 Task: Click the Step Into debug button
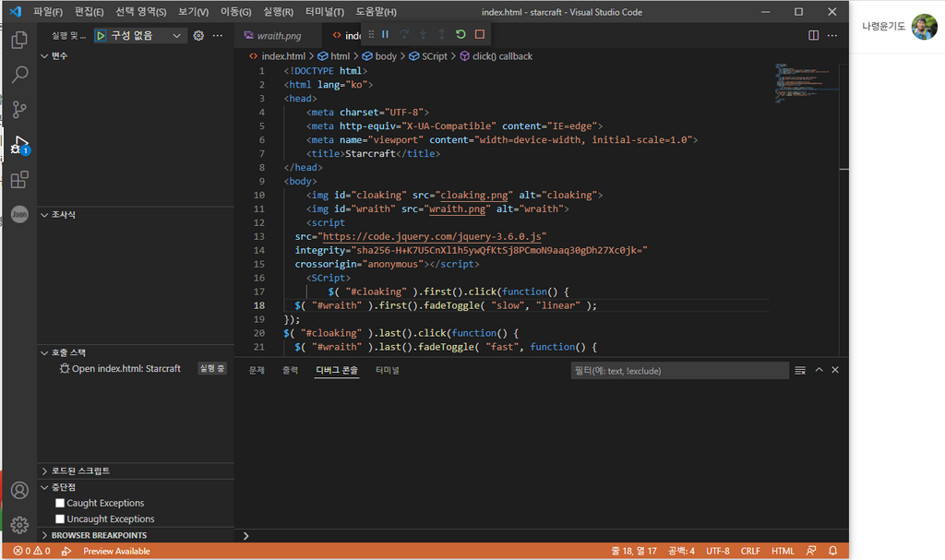(423, 35)
